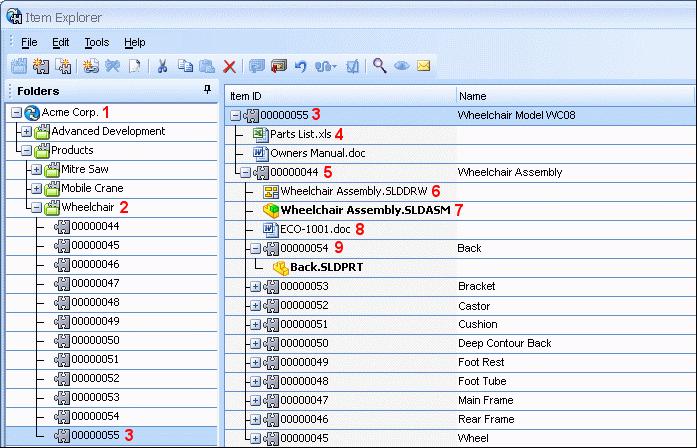Click the Cut scissors toolbar icon
697x448 pixels.
162,66
